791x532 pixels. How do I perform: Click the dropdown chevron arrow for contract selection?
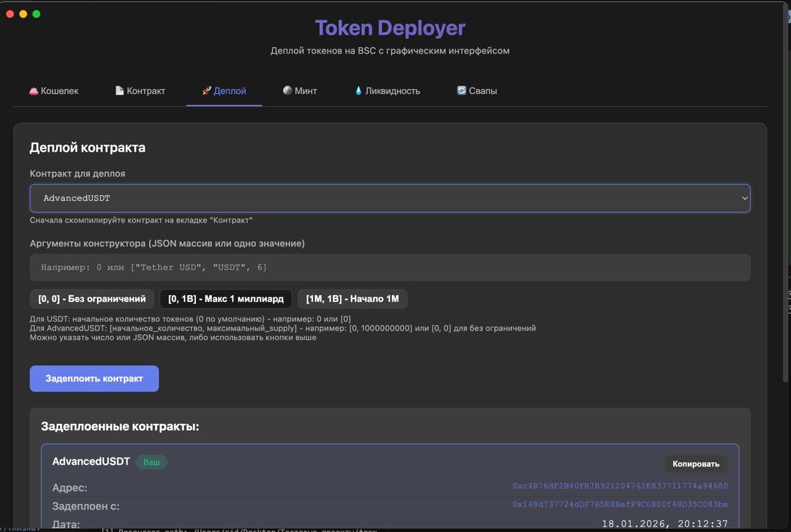pos(745,198)
